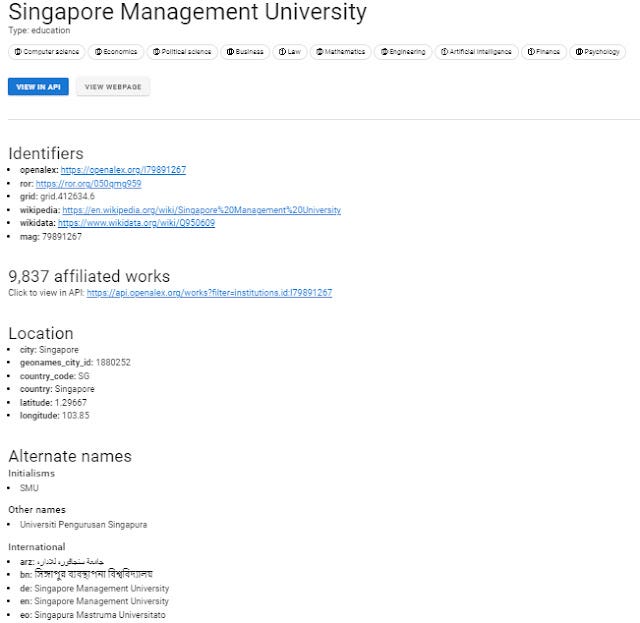Open the ror.org identifier link
640x623 pixels.
89,184
